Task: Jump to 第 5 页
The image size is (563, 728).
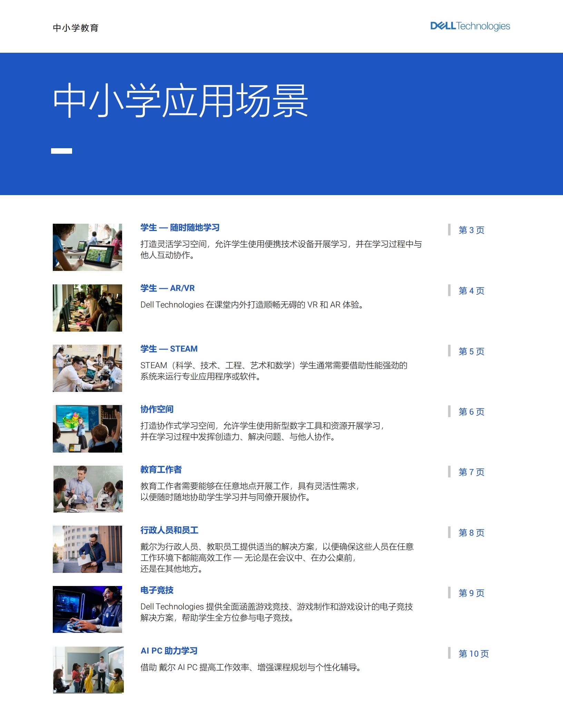Action: [471, 351]
